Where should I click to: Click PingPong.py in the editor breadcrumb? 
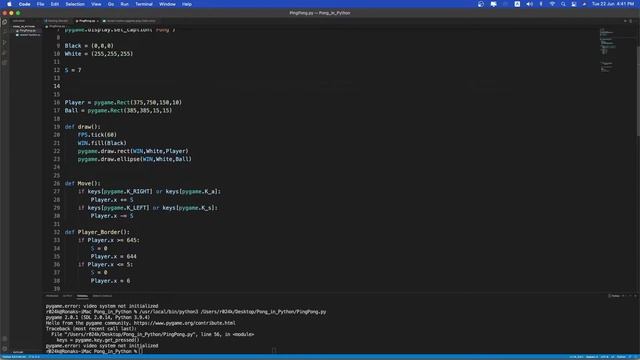(x=56, y=26)
